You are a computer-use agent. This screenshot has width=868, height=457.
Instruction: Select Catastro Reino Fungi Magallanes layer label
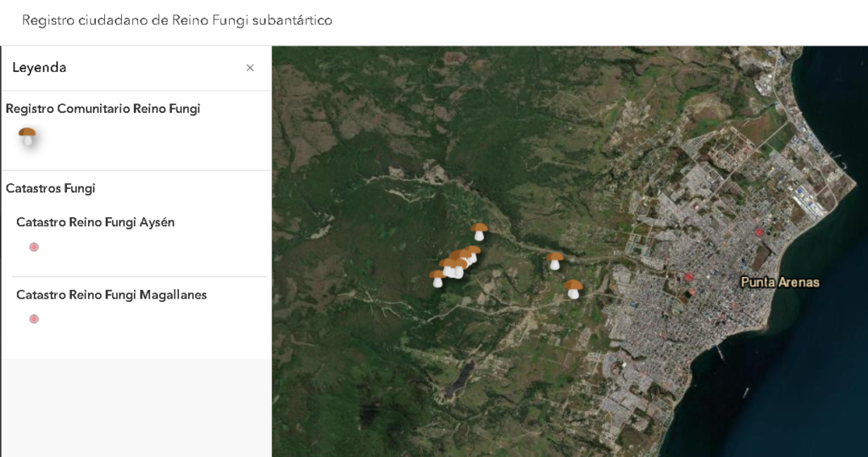[x=111, y=295]
